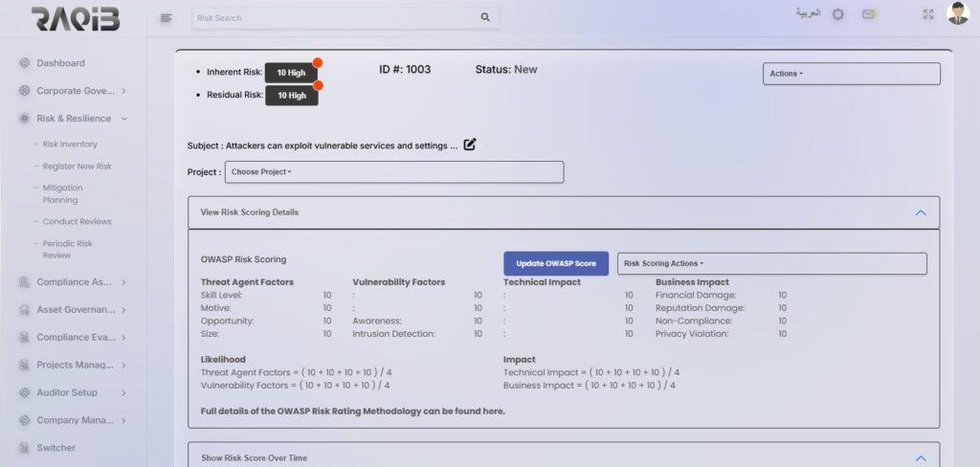The image size is (980, 467).
Task: Collapse the Risk & Resilience menu
Action: click(x=124, y=119)
